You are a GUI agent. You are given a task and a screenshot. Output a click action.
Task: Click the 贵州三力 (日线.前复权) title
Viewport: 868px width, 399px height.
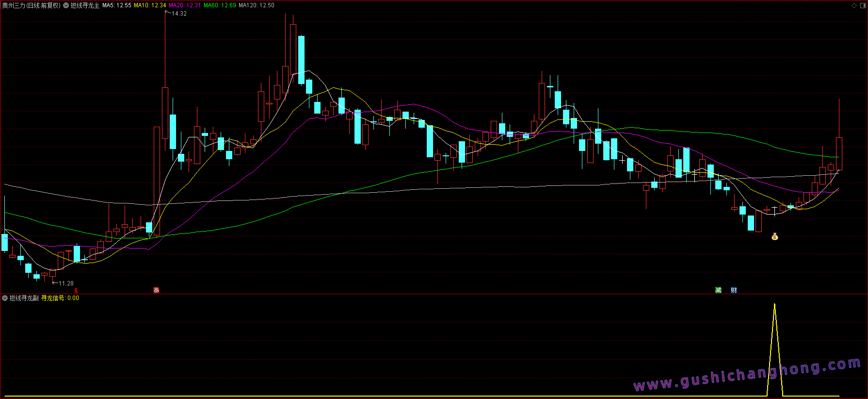(31, 5)
